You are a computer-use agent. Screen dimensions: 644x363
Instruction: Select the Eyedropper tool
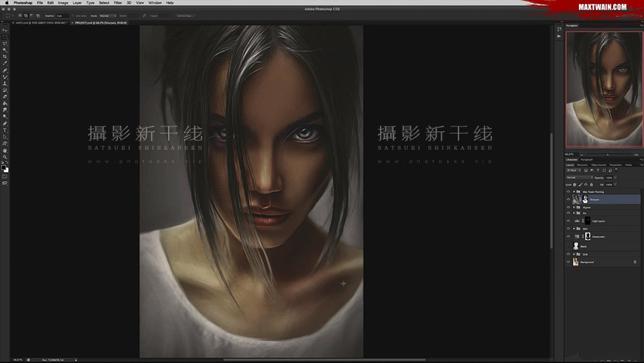(5, 63)
